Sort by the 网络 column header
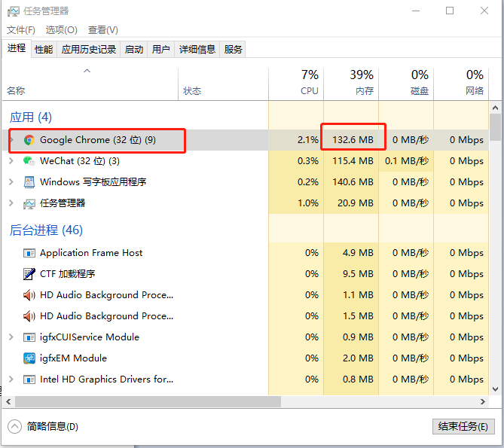Viewport: 504px width, 448px height. (x=461, y=84)
